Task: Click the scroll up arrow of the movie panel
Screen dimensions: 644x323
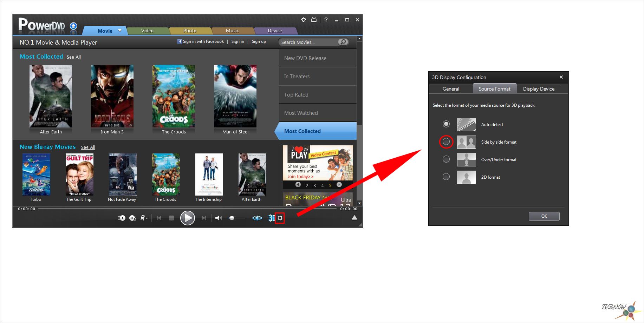Action: coord(359,39)
